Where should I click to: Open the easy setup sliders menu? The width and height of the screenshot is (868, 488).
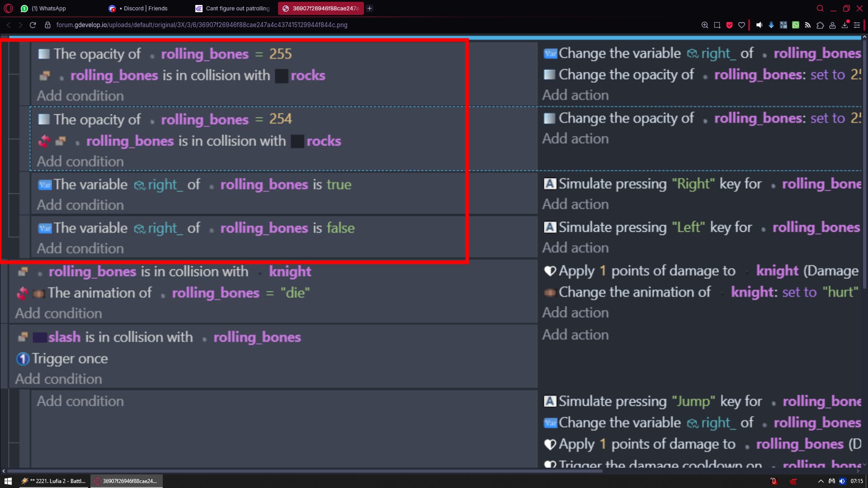pos(857,25)
